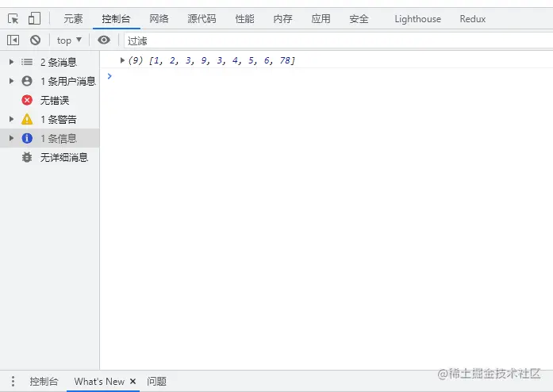Open the top context dropdown
The height and width of the screenshot is (392, 553).
pyautogui.click(x=69, y=40)
